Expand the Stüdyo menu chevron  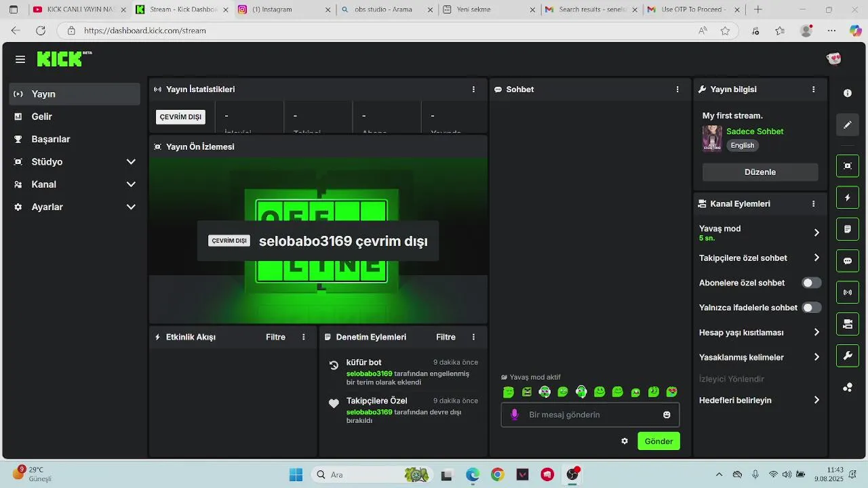131,162
